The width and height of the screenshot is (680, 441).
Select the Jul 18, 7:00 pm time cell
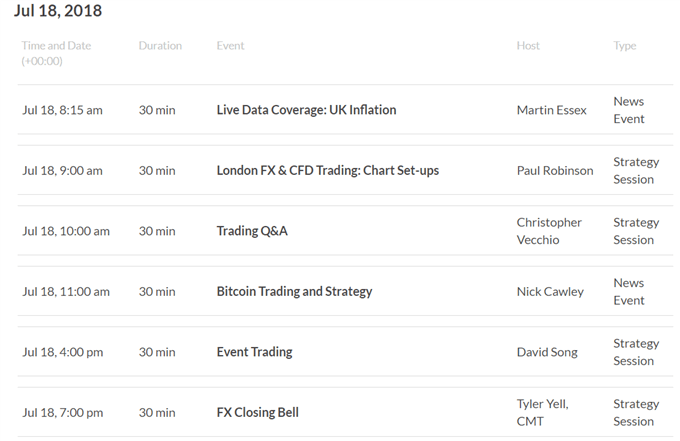[62, 412]
